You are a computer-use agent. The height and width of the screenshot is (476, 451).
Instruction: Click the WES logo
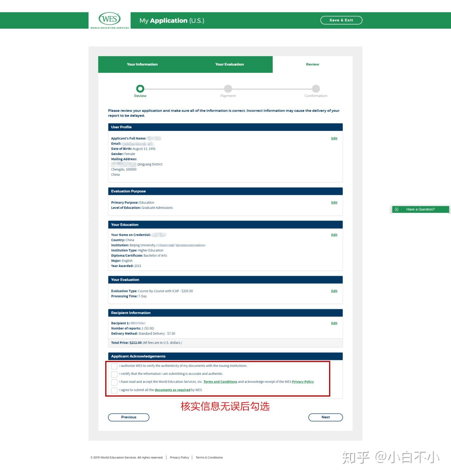pos(109,20)
